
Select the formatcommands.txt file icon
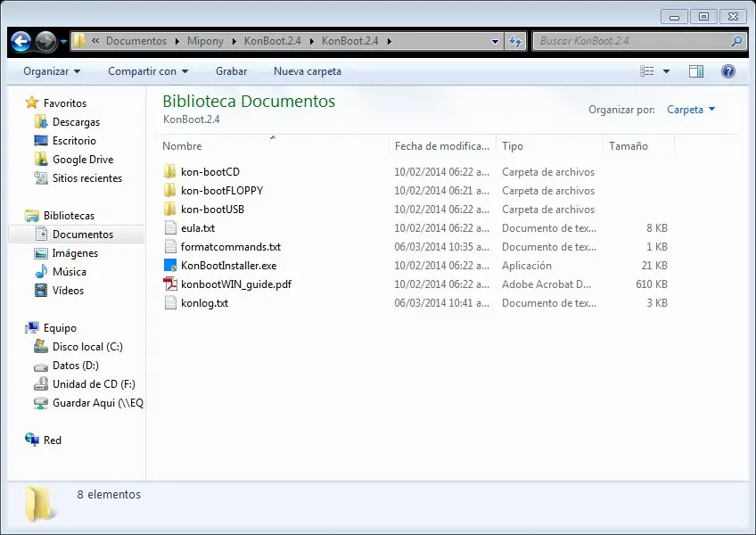coord(170,246)
